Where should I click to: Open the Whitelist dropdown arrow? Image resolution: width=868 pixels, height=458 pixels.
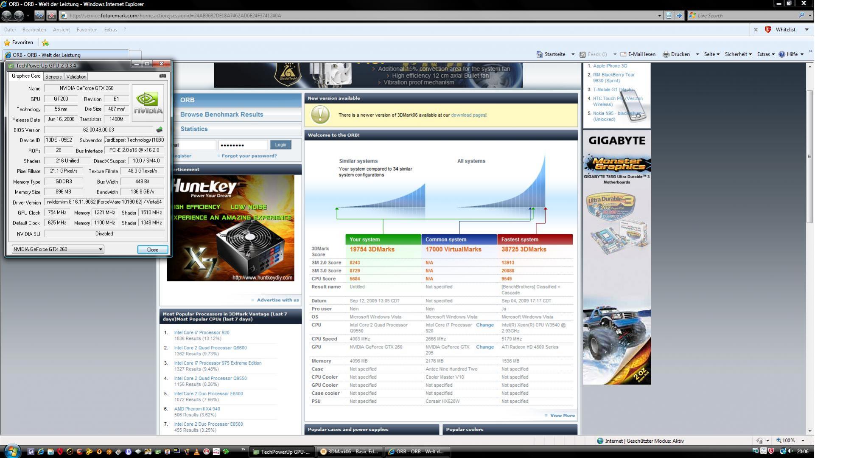tap(806, 30)
